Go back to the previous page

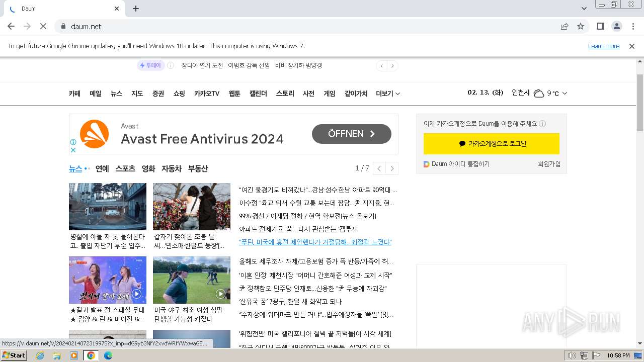11,26
